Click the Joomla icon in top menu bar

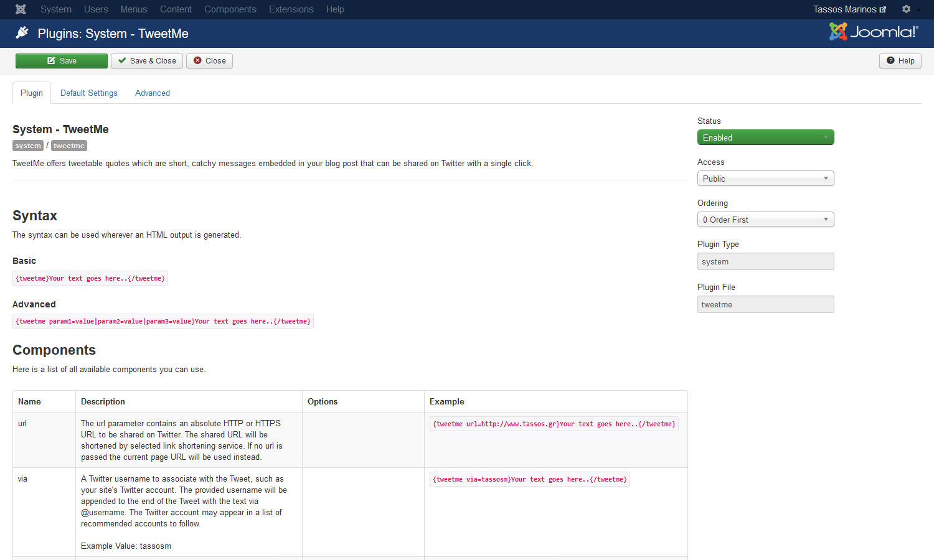[x=21, y=9]
